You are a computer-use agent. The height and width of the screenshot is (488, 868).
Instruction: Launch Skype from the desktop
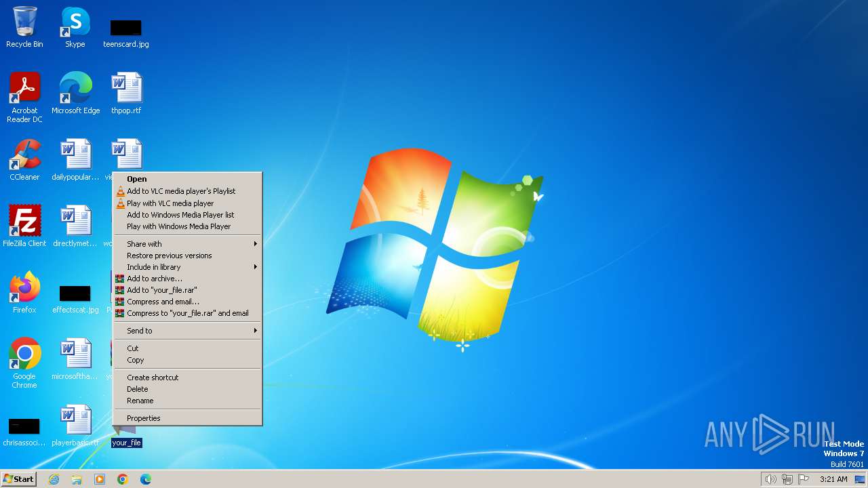[x=75, y=27]
